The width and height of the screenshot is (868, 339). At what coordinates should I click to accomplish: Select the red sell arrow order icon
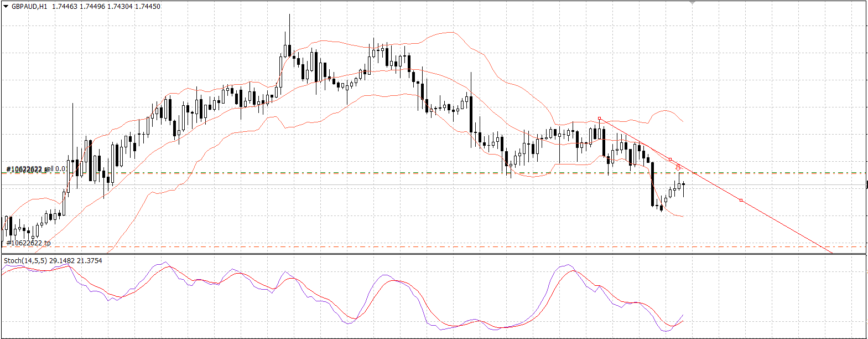point(678,167)
